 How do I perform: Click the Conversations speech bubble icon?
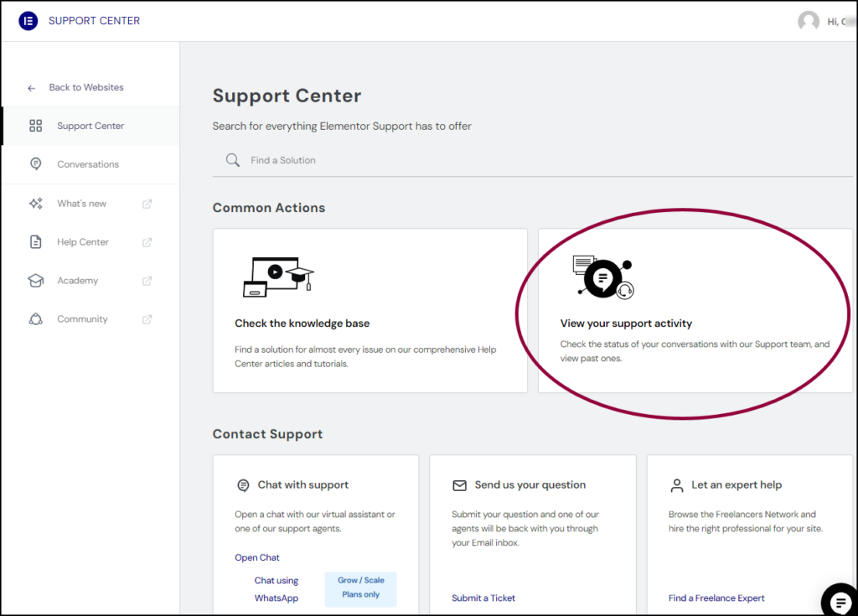click(35, 164)
